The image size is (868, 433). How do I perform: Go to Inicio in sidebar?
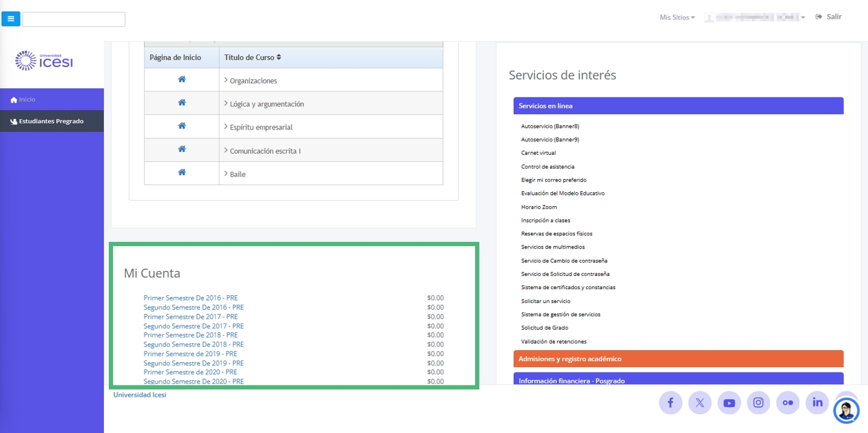click(27, 100)
